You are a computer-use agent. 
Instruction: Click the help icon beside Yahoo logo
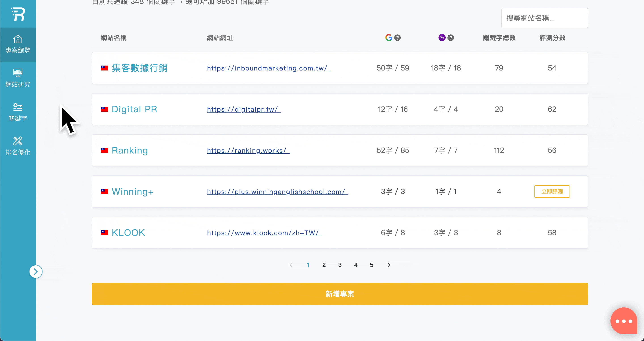point(451,38)
